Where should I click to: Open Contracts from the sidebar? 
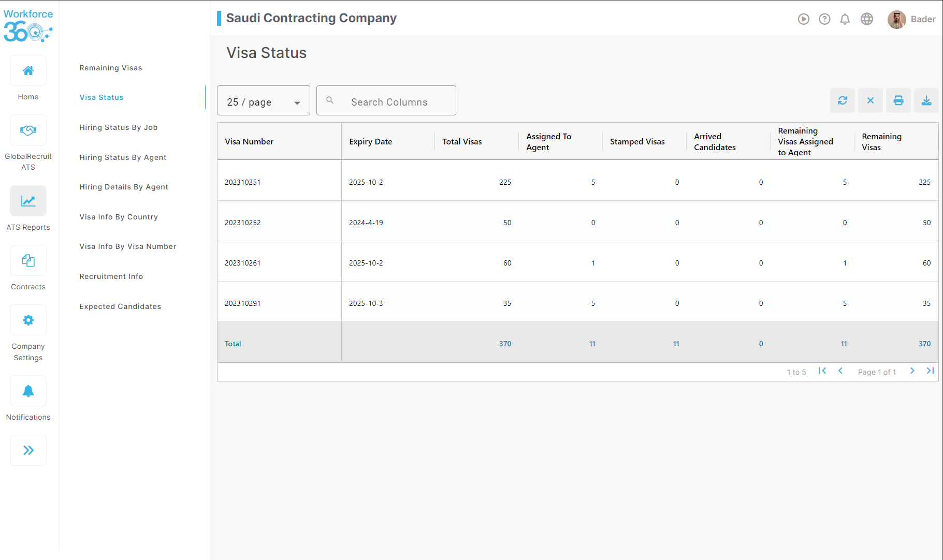click(x=28, y=268)
